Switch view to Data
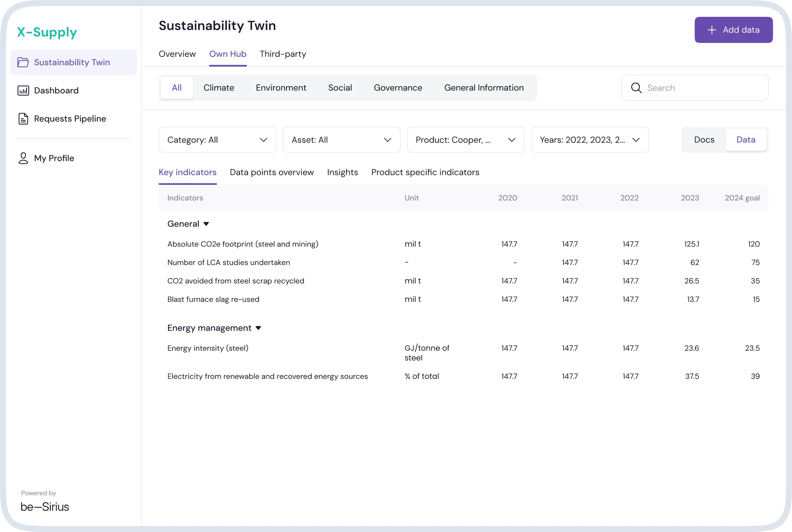This screenshot has height=532, width=792. (x=745, y=140)
